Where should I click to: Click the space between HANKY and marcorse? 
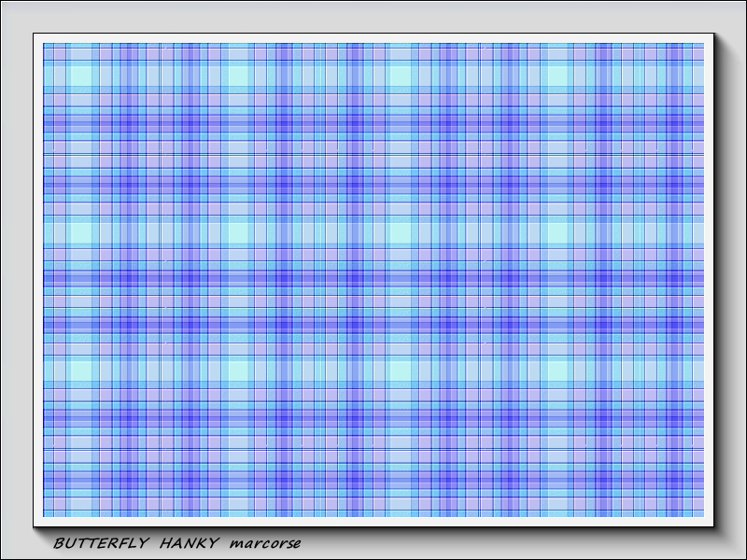click(x=225, y=543)
